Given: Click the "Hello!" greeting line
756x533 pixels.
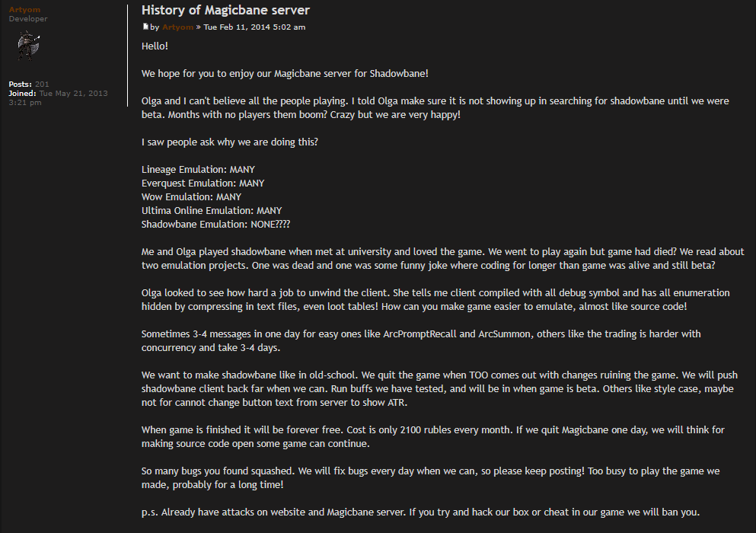Looking at the screenshot, I should (x=155, y=46).
